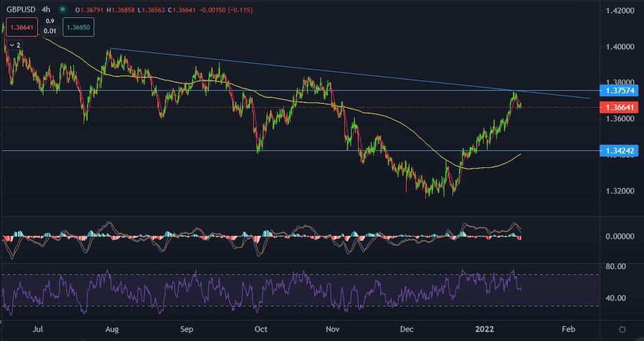Click the Dec label on time axis
This screenshot has width=644, height=341.
[407, 329]
